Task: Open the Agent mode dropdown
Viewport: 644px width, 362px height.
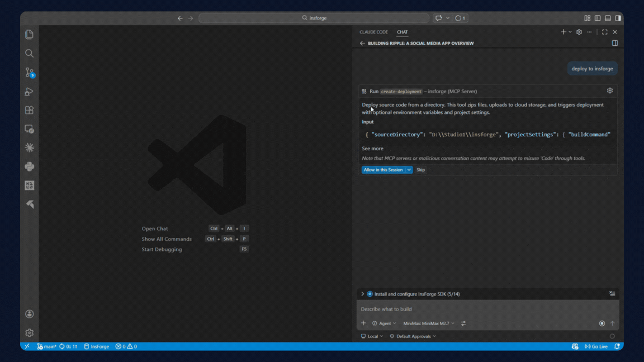Action: (x=384, y=323)
